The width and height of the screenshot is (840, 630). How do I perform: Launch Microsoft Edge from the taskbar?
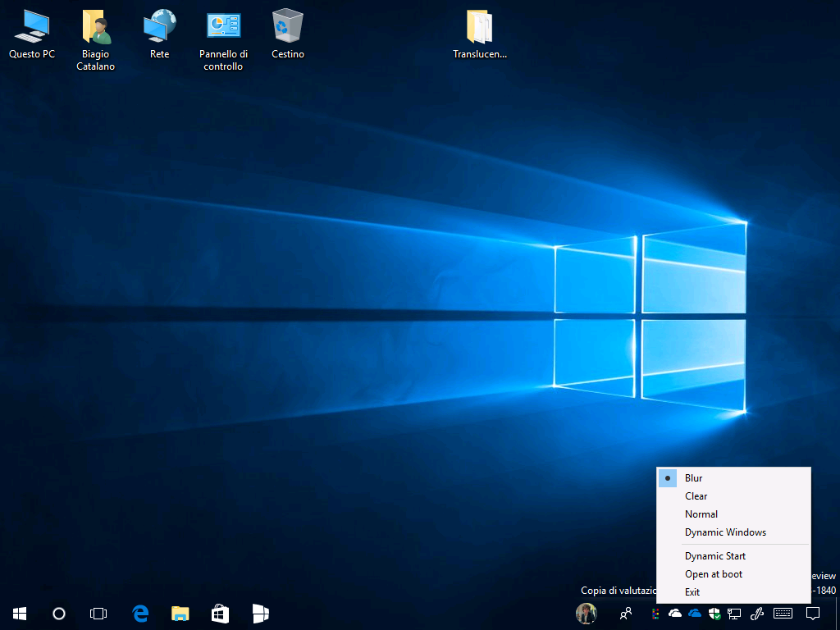[140, 614]
